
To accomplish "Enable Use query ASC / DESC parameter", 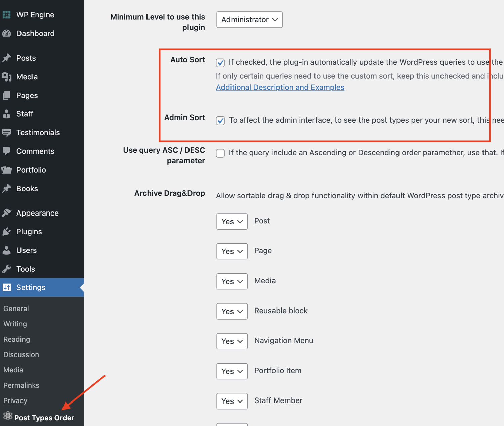I will click(220, 153).
